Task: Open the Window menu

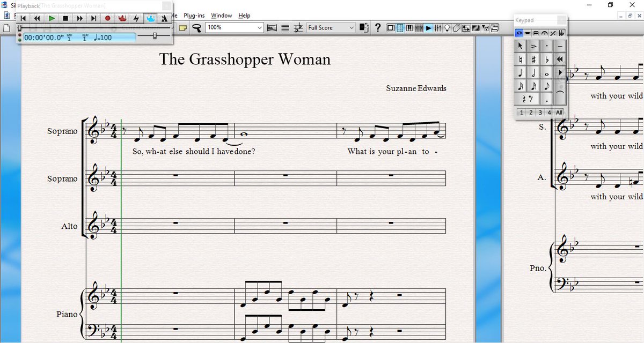Action: coord(222,16)
